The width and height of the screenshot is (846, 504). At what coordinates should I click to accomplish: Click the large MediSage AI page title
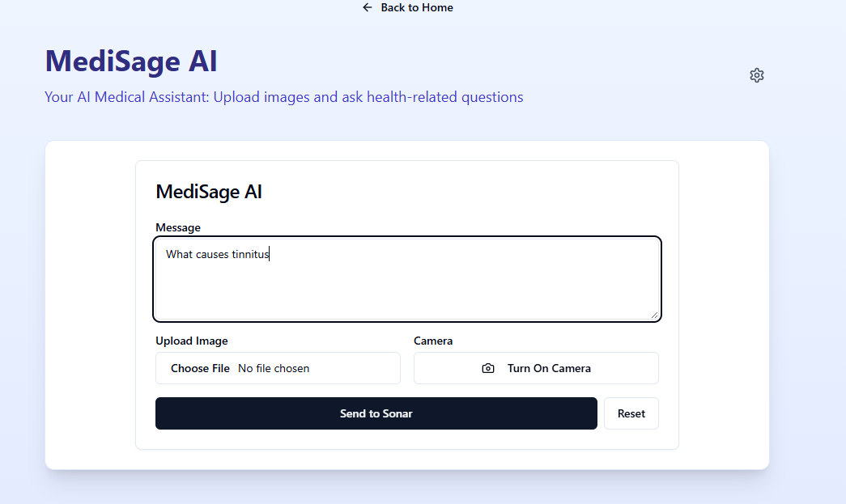coord(131,61)
